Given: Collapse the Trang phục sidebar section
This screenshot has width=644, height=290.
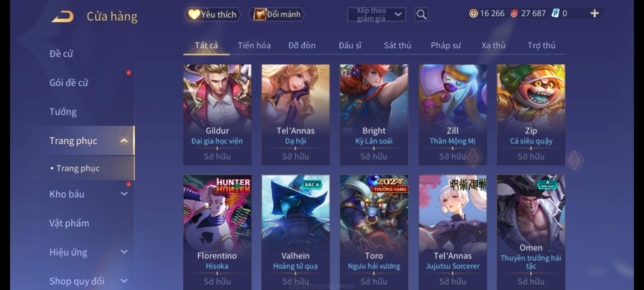Looking at the screenshot, I should 124,140.
